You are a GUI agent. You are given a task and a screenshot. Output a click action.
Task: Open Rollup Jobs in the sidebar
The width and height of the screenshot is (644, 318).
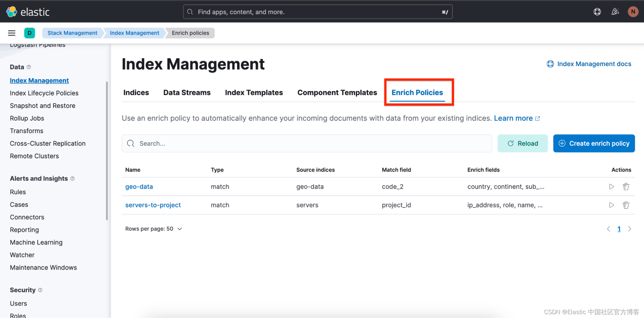[x=27, y=118]
